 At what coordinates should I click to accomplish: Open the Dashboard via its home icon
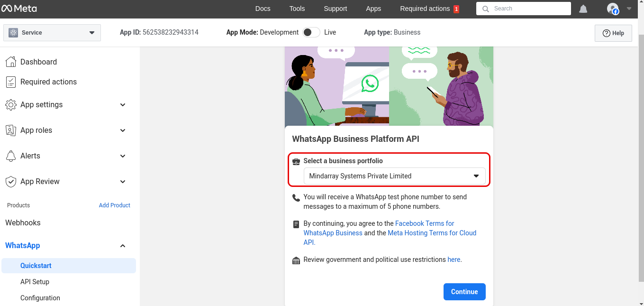click(10, 61)
